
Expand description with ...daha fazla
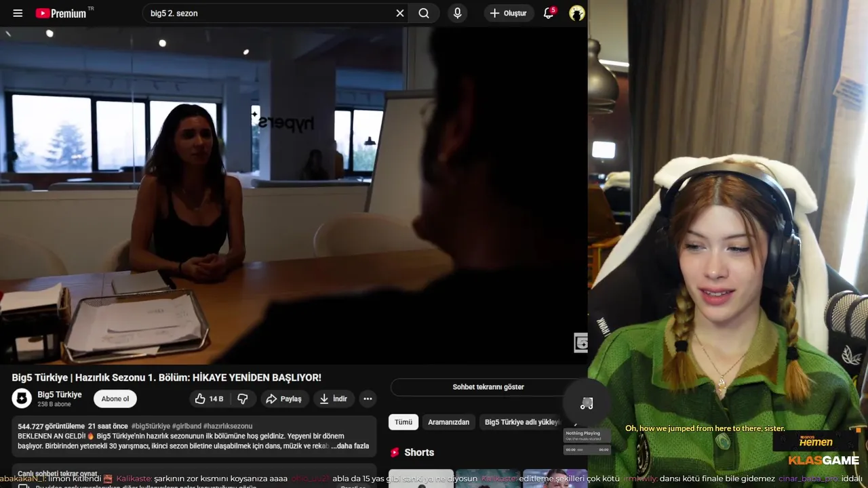point(350,446)
